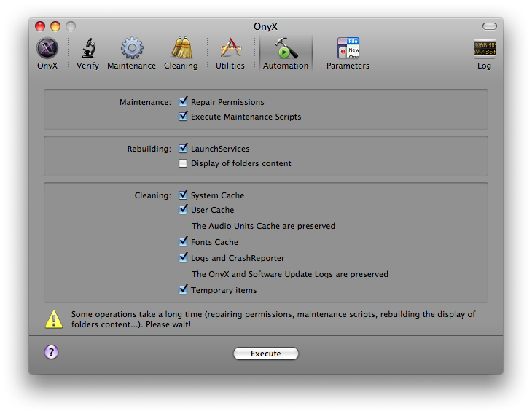Disable Execute Maintenance Scripts checkbox
This screenshot has height=414, width=532.
(184, 117)
